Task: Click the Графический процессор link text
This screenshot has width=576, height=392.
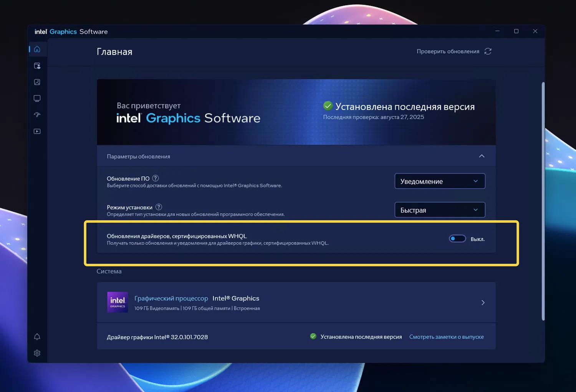Action: click(171, 298)
